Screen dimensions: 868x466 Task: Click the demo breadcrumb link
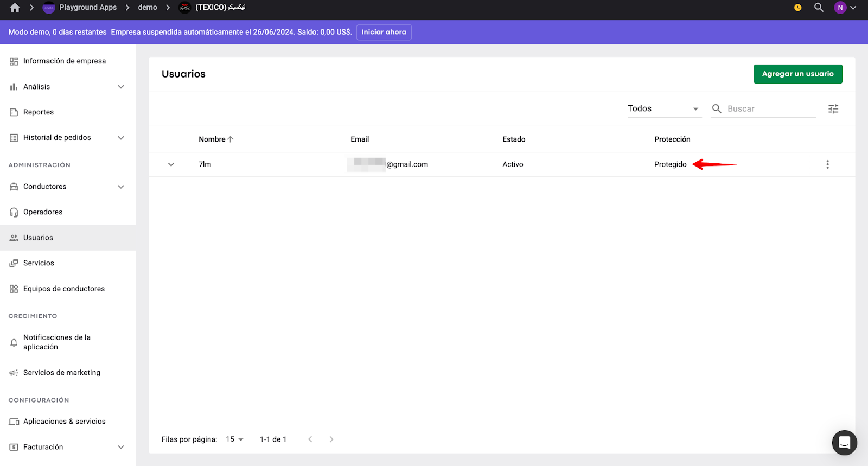tap(148, 8)
